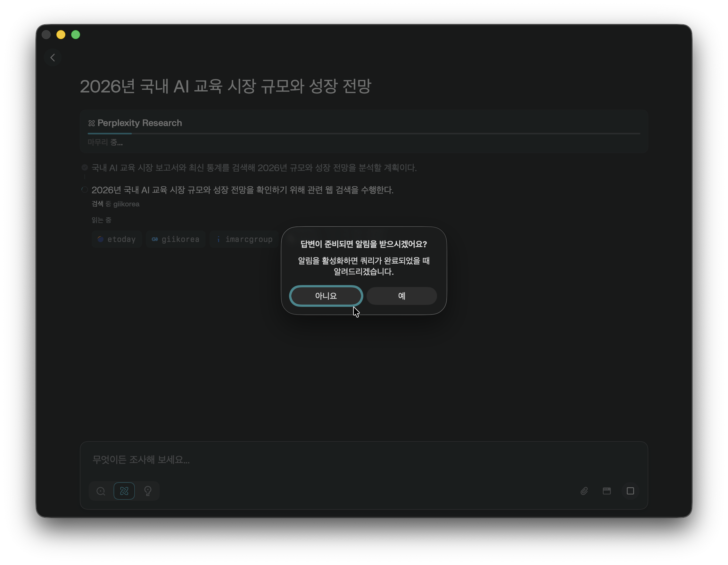Click the 예 button to enable notifications
The image size is (728, 565).
coord(401,296)
